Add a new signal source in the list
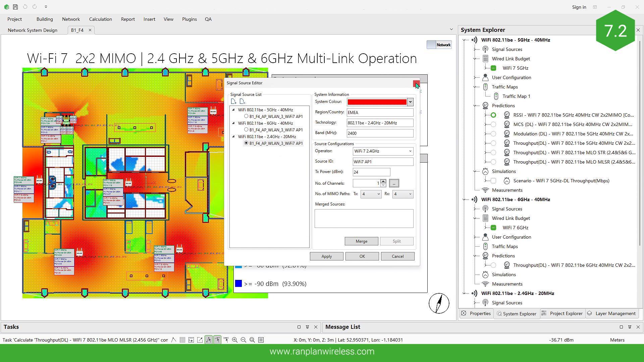Image resolution: width=644 pixels, height=362 pixels. [234, 102]
